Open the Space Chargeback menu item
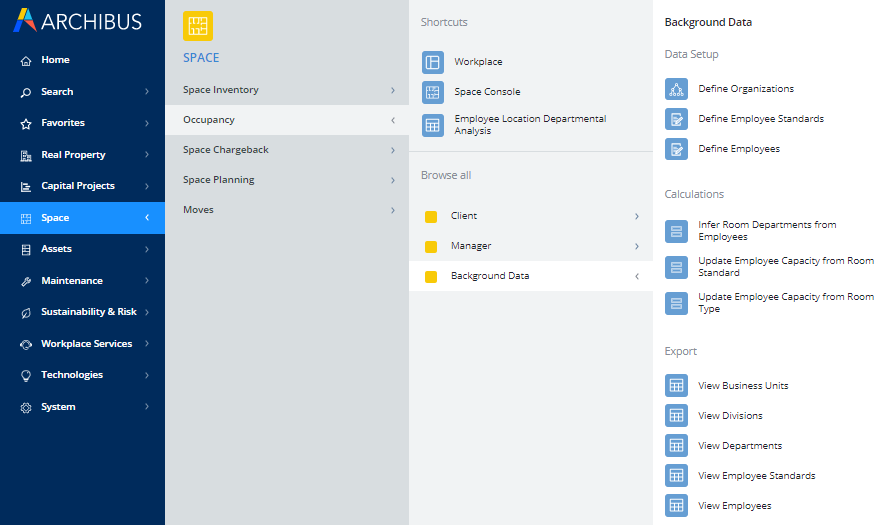Screen dimensions: 895x525 (x=286, y=150)
